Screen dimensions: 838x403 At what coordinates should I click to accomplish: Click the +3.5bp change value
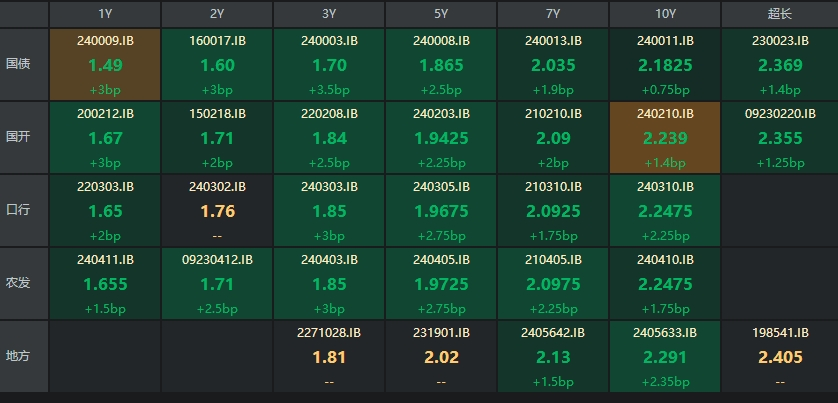329,90
